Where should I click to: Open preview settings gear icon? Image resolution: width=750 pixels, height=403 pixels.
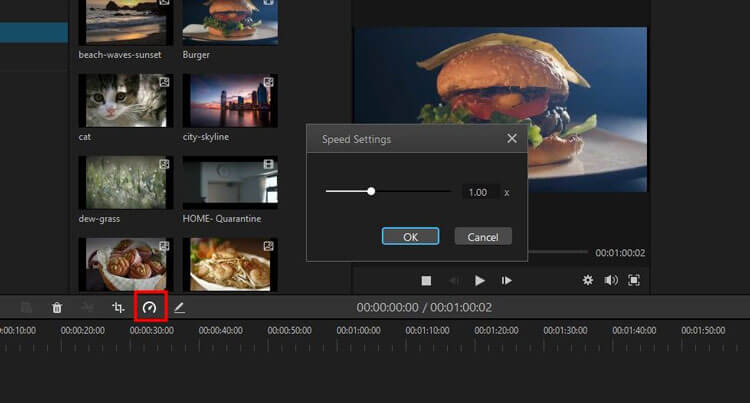click(x=588, y=280)
